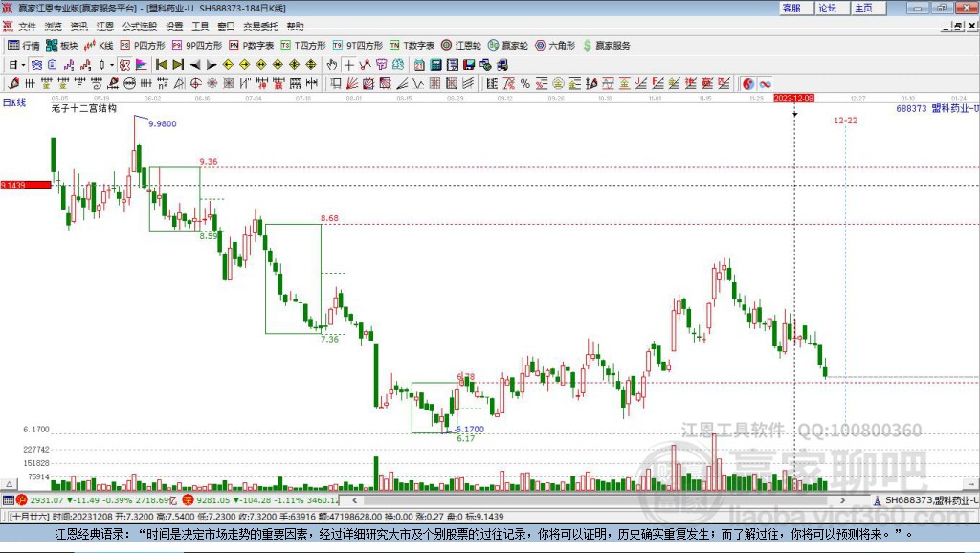Click Shanghai index 2931.07 in status bar
The height and width of the screenshot is (553, 980).
point(47,500)
